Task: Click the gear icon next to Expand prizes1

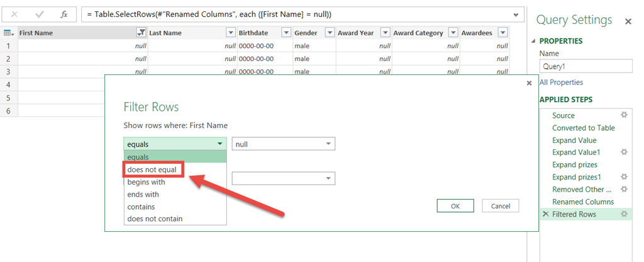Action: click(x=624, y=177)
